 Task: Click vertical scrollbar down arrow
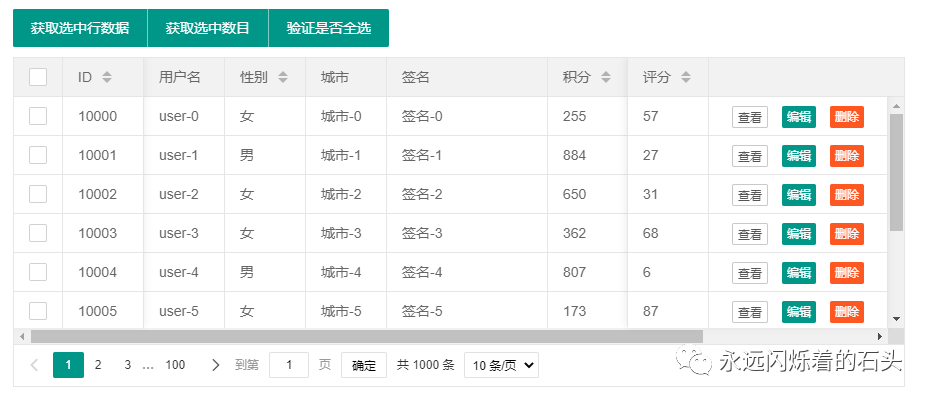(897, 319)
